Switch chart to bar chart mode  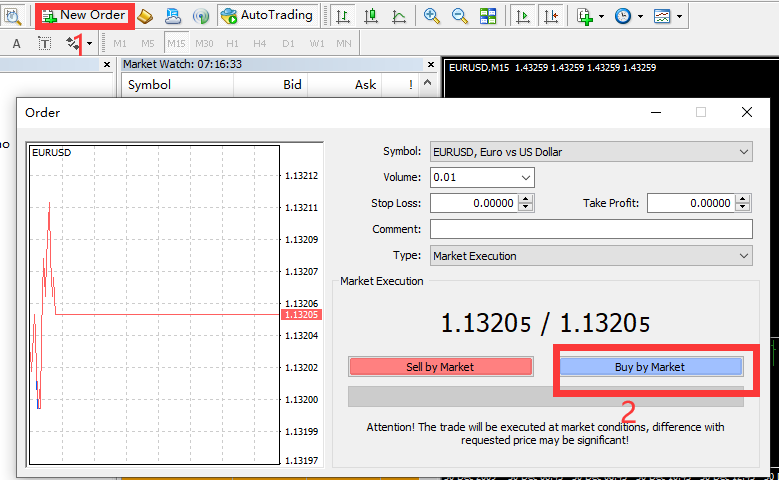pos(343,16)
